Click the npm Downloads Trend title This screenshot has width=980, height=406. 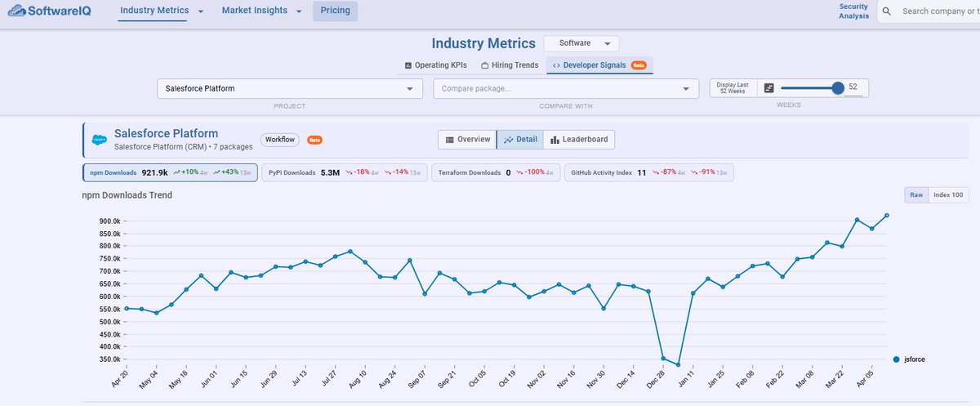[127, 195]
